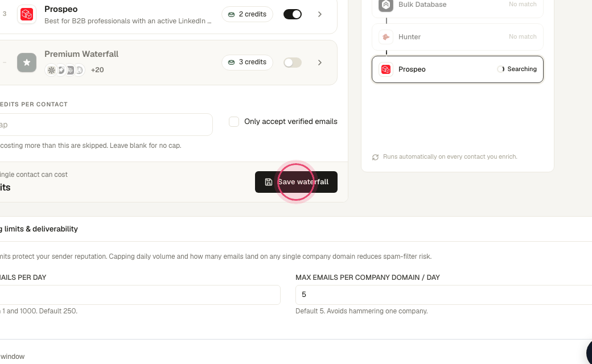Viewport: 592px width, 364px height.
Task: Click the Bulk Database icon in preview panel
Action: coord(386,5)
